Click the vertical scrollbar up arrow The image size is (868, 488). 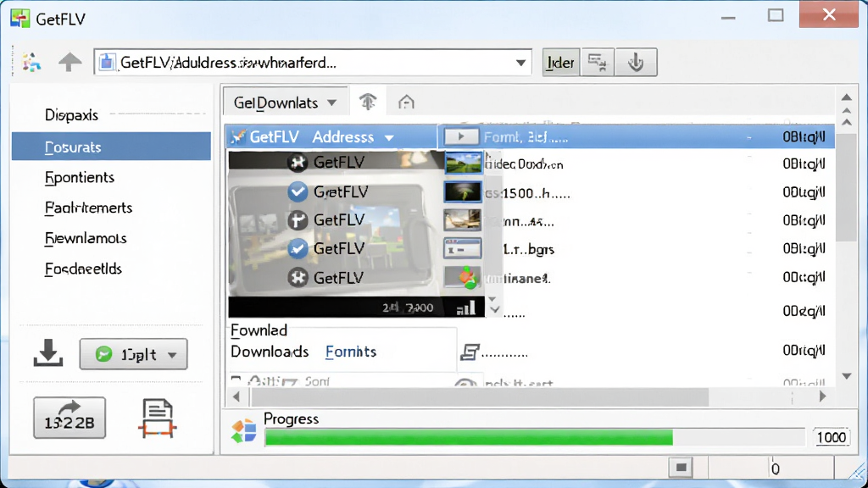847,98
